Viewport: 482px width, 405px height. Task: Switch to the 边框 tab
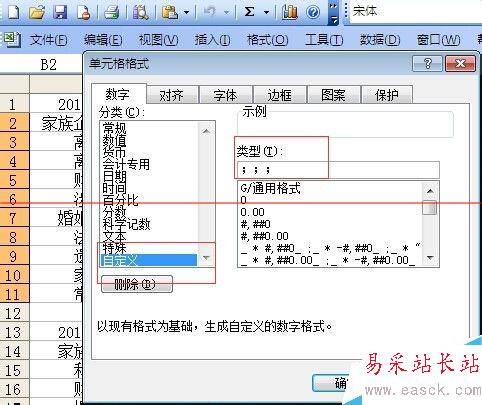[x=280, y=95]
